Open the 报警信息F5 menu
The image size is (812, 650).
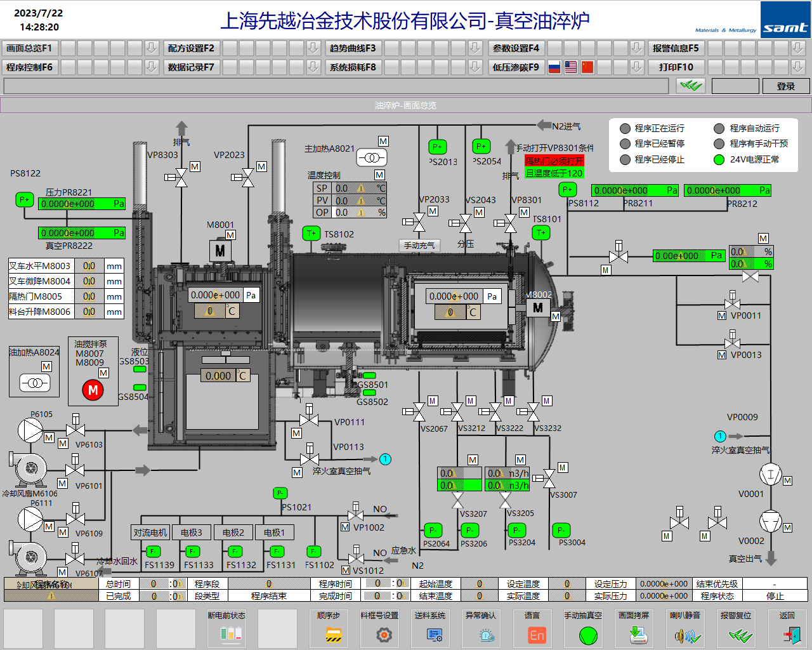[676, 48]
